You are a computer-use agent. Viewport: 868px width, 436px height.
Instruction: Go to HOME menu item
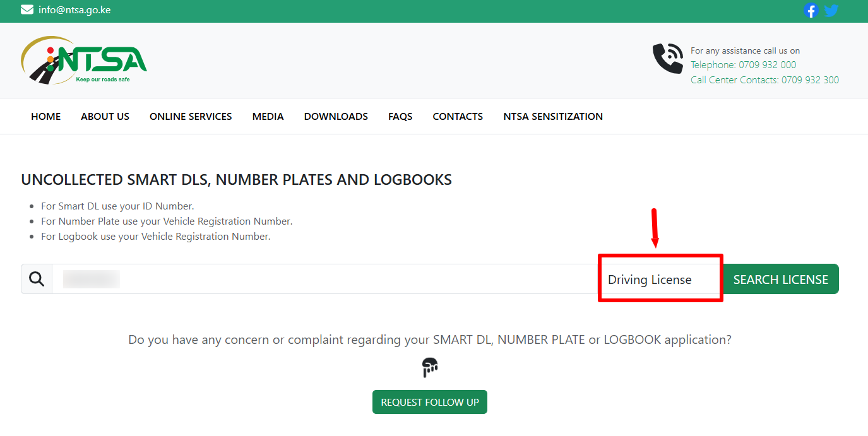tap(46, 116)
